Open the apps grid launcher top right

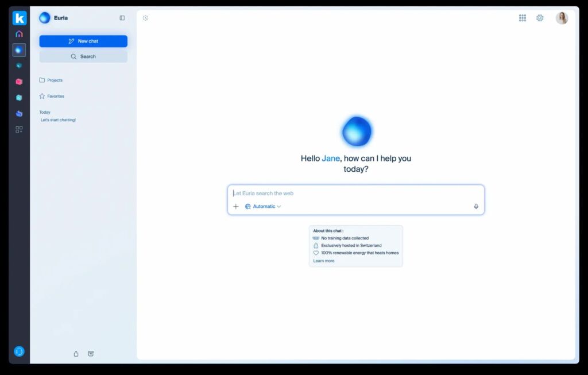pos(523,18)
